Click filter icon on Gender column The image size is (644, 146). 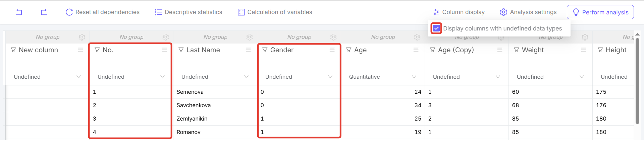click(265, 50)
